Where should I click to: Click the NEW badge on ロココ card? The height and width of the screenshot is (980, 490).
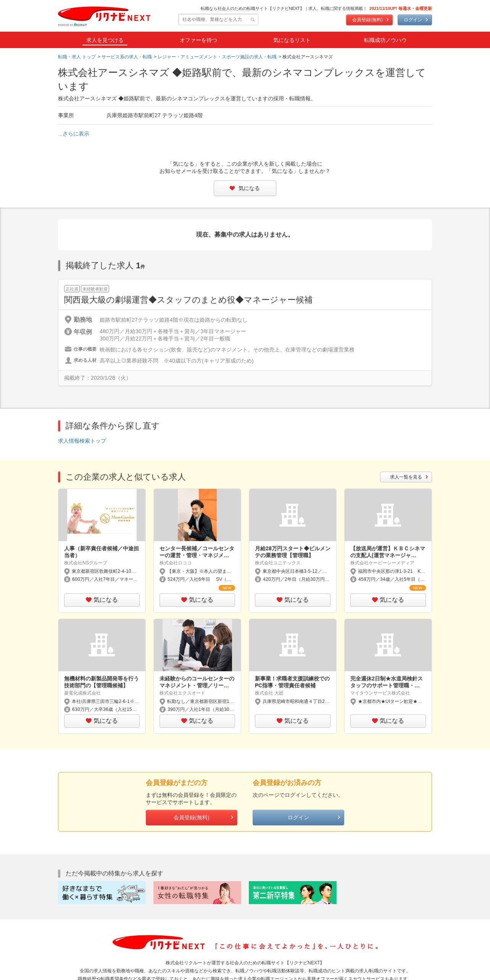point(227,588)
